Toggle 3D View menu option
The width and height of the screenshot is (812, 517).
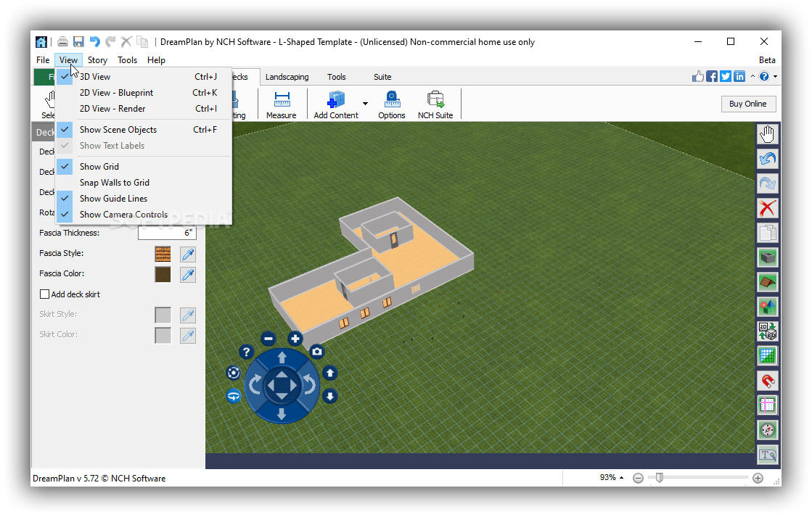[144, 77]
